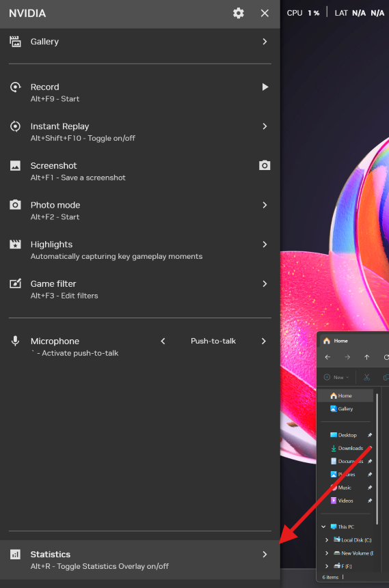This screenshot has height=588, width=389.
Task: Click the Statistics bar-chart icon
Action: pos(15,555)
